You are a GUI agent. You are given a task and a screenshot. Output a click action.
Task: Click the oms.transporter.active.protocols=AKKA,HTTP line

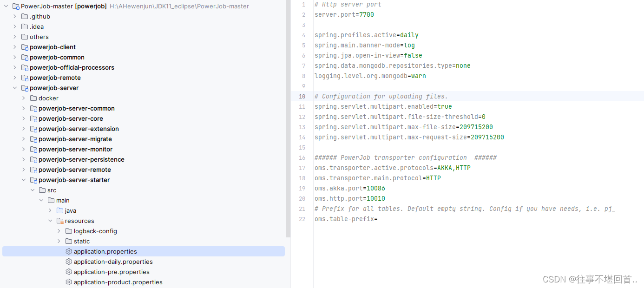393,168
